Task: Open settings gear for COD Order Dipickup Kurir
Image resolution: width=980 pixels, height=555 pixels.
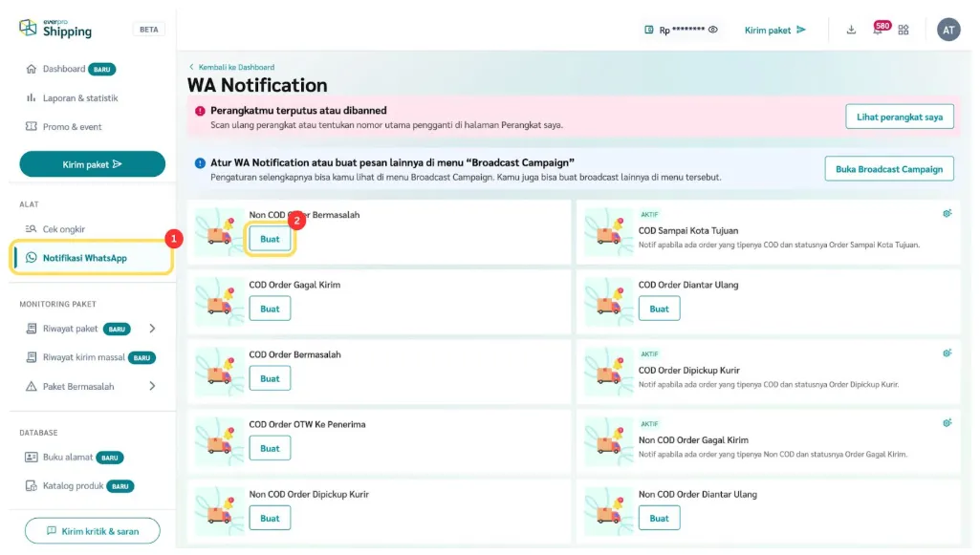Action: click(x=947, y=352)
